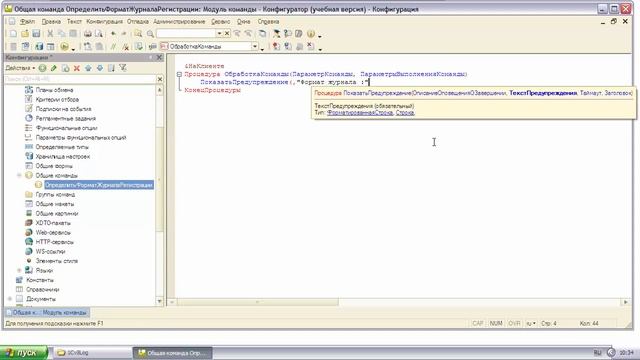The height and width of the screenshot is (360, 640).
Task: Move the item down with the down arrow
Action: [x=100, y=68]
